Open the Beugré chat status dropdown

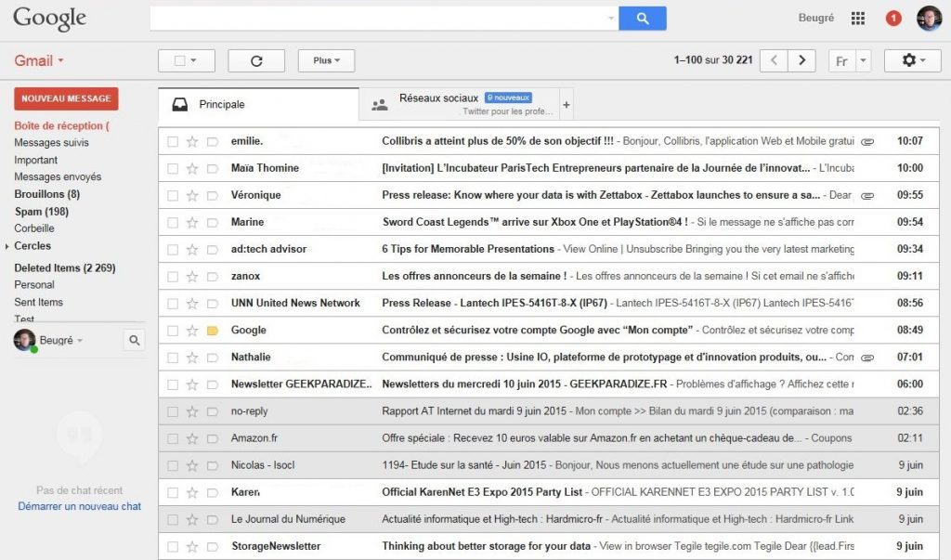pyautogui.click(x=80, y=341)
